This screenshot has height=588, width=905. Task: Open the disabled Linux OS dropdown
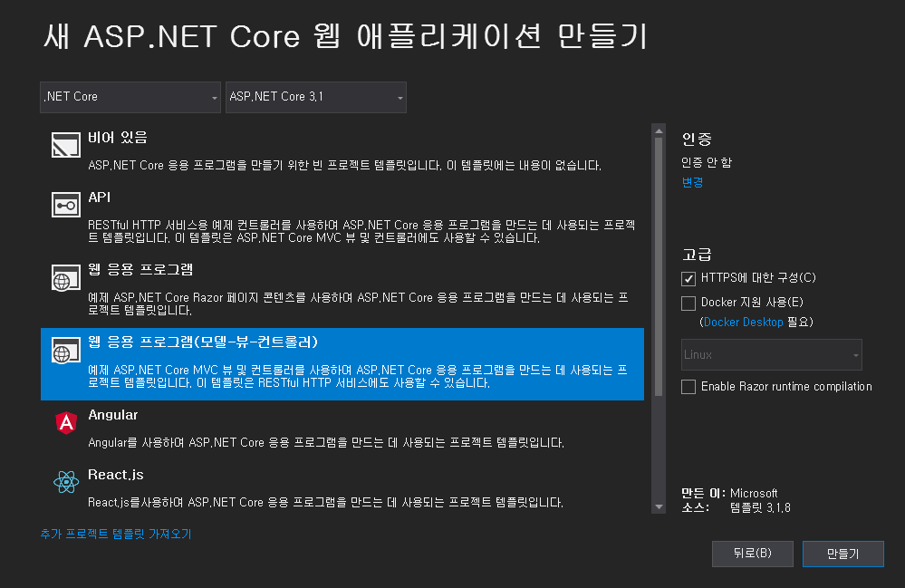pos(771,355)
